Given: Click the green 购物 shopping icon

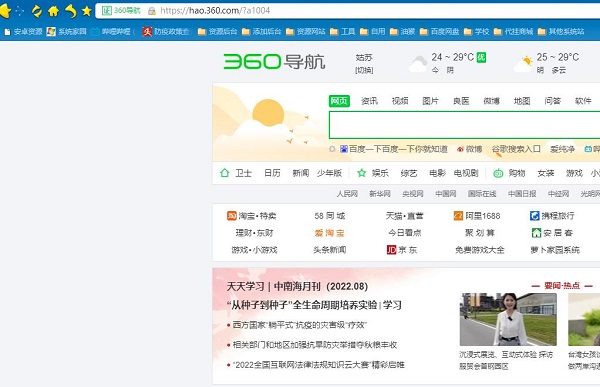Looking at the screenshot, I should (498, 173).
